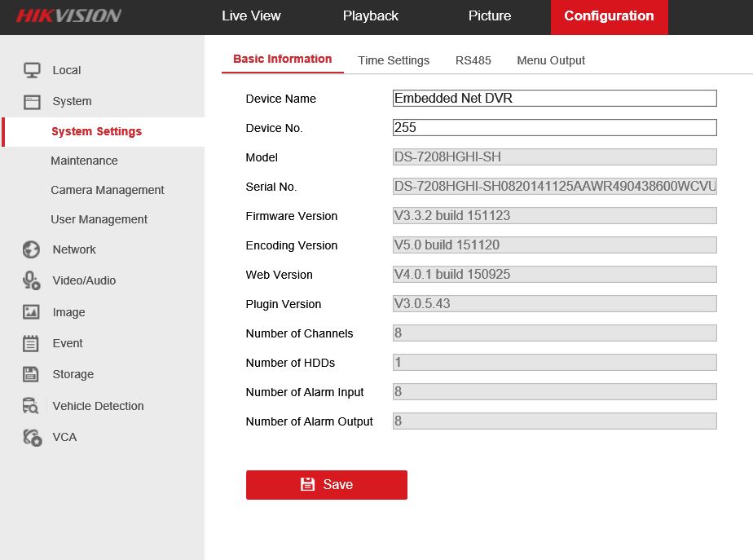Click the Event calendar icon
Image resolution: width=753 pixels, height=560 pixels.
(x=32, y=343)
